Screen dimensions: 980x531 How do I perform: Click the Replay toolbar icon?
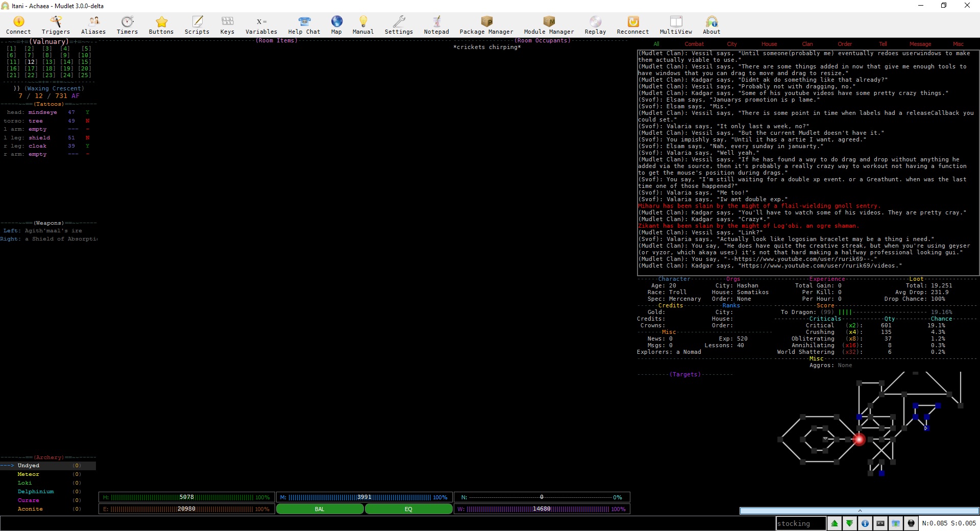(595, 25)
